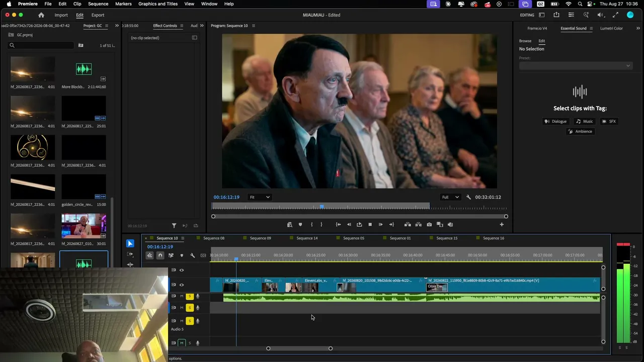644x362 pixels.
Task: Open program monitor settings wrench
Action: click(x=468, y=197)
